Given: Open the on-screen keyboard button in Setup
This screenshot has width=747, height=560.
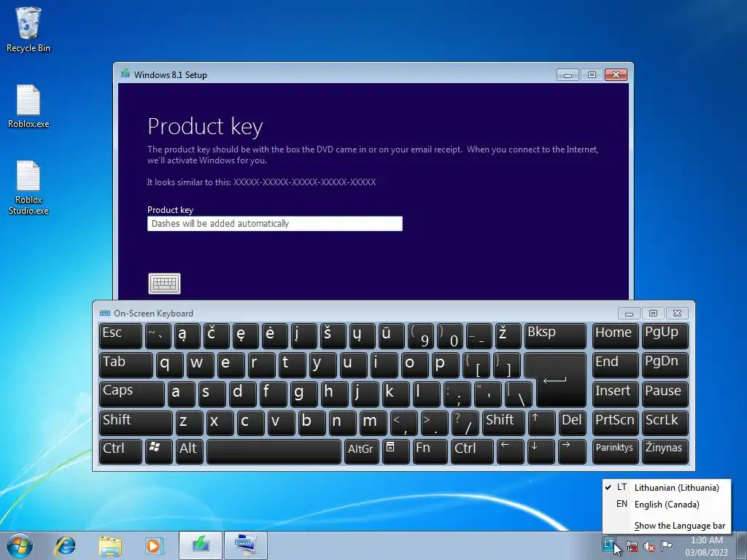Looking at the screenshot, I should point(164,284).
